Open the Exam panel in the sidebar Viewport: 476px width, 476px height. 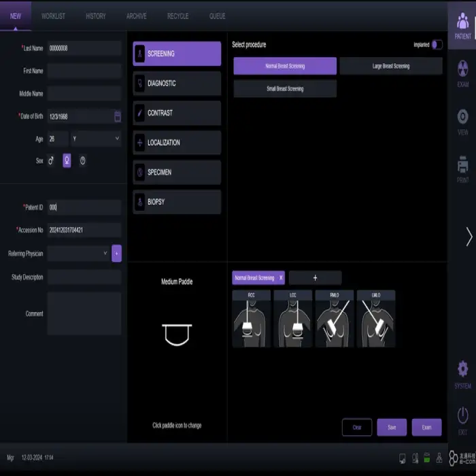462,73
